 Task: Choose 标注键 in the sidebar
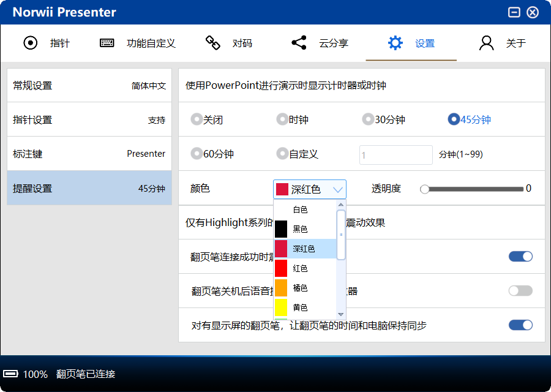[x=89, y=154]
